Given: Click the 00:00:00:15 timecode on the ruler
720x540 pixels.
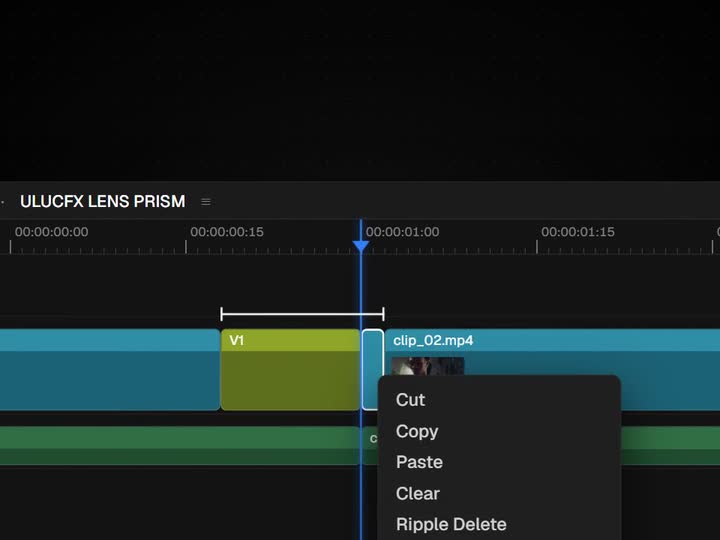Looking at the screenshot, I should 227,232.
